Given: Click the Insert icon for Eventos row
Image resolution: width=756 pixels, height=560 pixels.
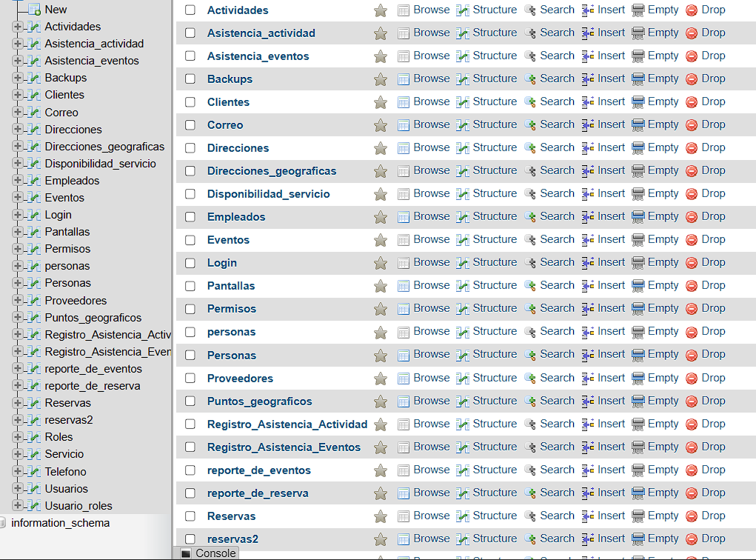Looking at the screenshot, I should coord(589,240).
